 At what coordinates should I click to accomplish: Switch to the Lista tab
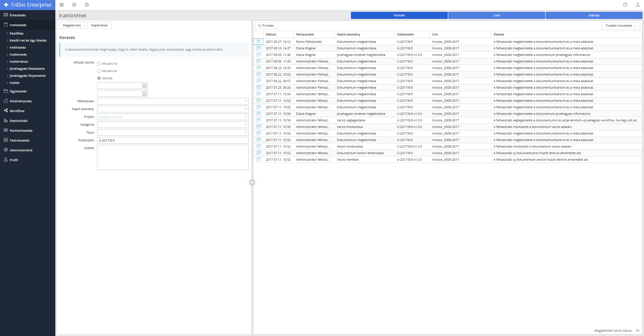coord(496,15)
